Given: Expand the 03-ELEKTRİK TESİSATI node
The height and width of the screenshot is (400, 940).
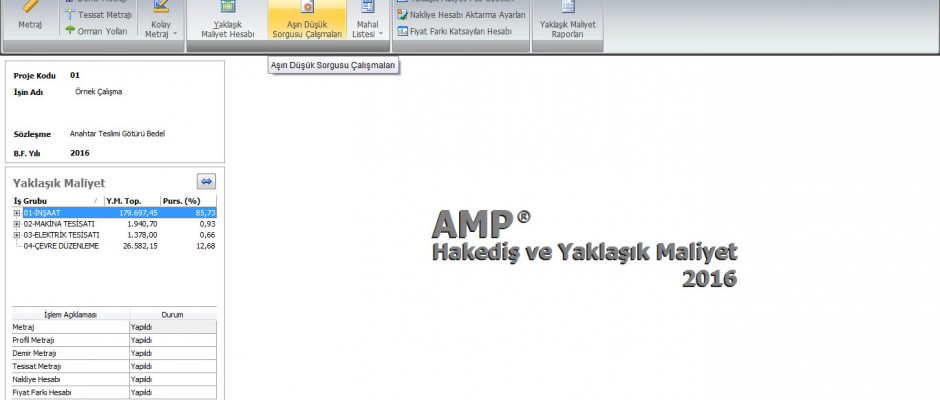Looking at the screenshot, I should [x=16, y=235].
